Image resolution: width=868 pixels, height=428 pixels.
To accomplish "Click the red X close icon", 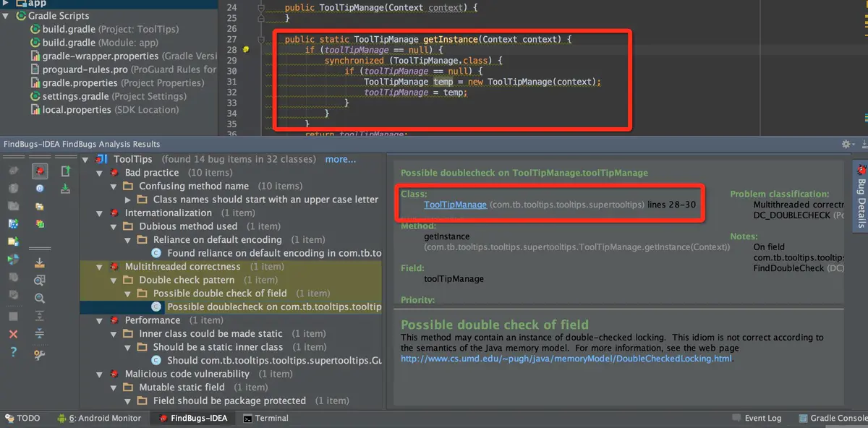I will point(13,333).
